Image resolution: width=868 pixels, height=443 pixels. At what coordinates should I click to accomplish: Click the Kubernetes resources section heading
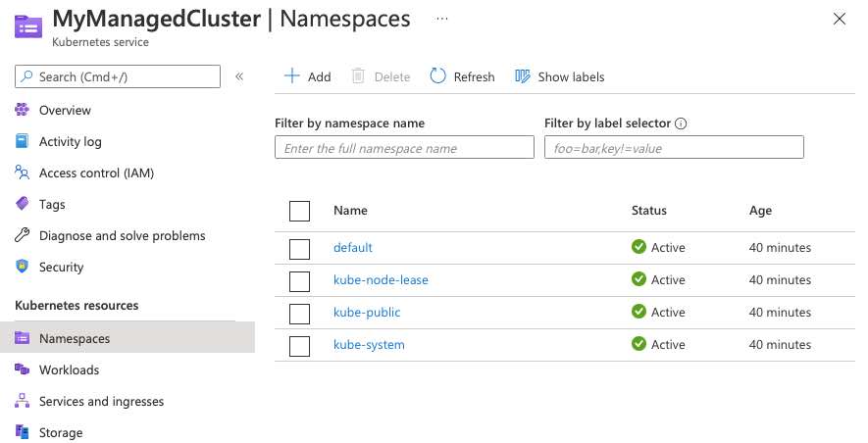click(x=77, y=305)
